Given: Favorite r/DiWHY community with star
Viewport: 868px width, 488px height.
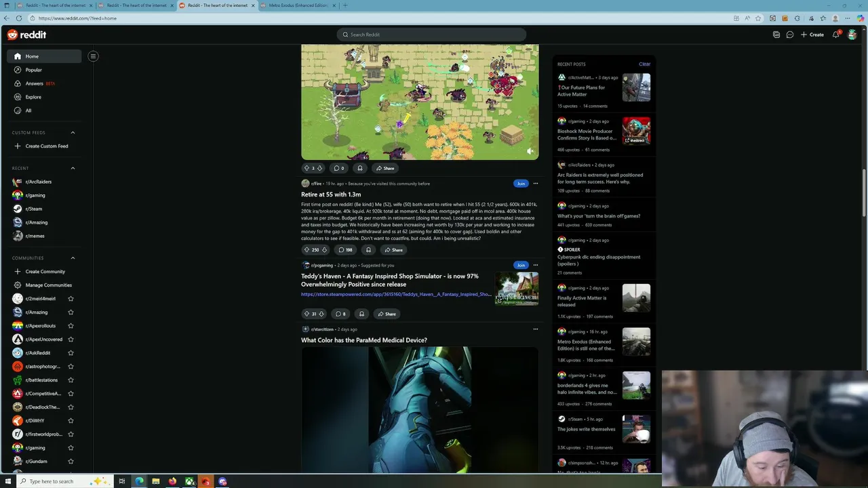Looking at the screenshot, I should tap(71, 420).
